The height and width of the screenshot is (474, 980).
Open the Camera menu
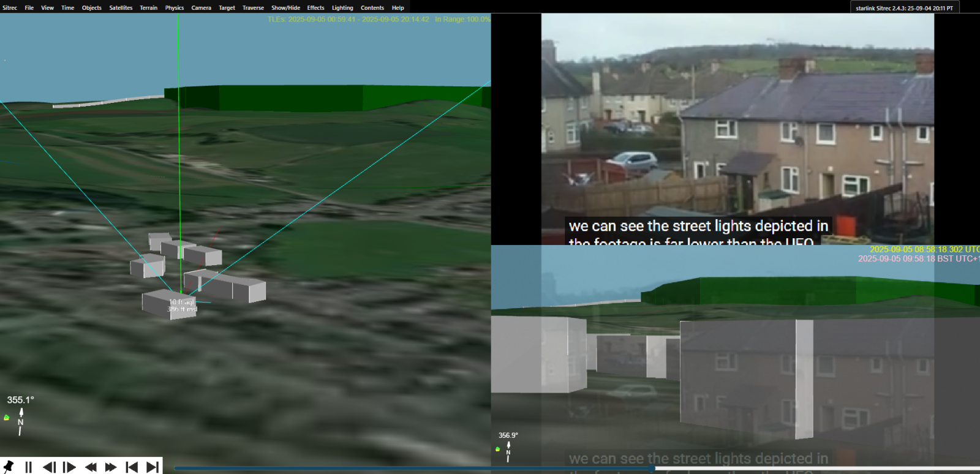[x=201, y=8]
